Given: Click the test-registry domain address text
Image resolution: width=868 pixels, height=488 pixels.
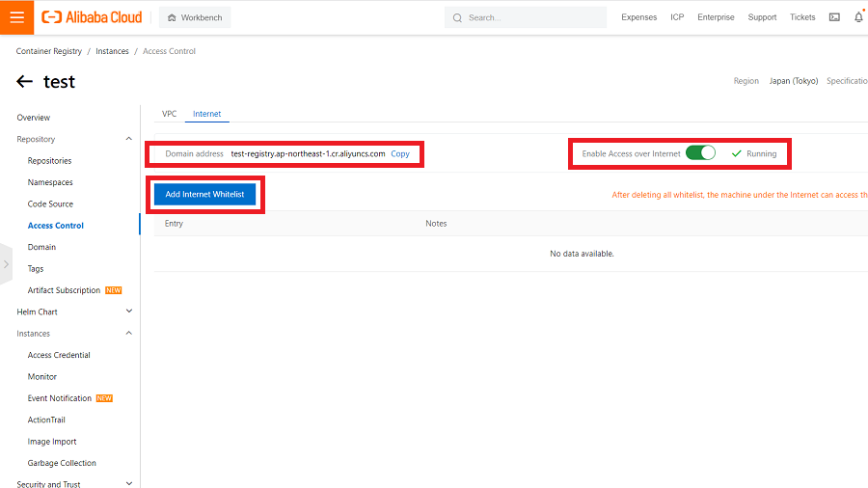Looking at the screenshot, I should tap(308, 153).
